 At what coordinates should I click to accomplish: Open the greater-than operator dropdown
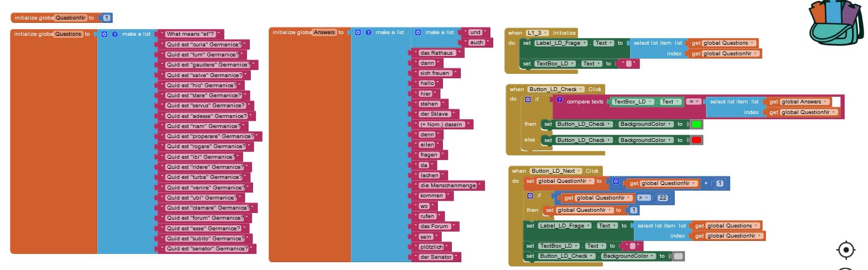point(643,198)
